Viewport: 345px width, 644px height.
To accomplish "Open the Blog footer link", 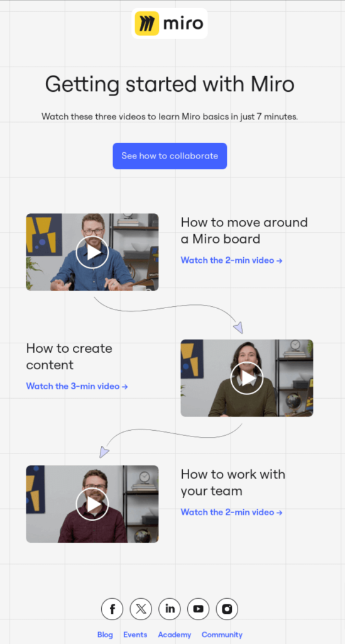I will tap(105, 635).
